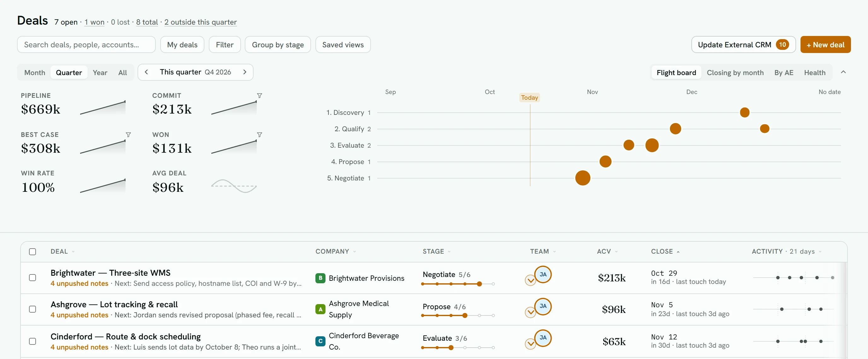Screen dimensions: 868x359
Task: Click the AVG DEAL wave sparkline
Action: click(234, 186)
